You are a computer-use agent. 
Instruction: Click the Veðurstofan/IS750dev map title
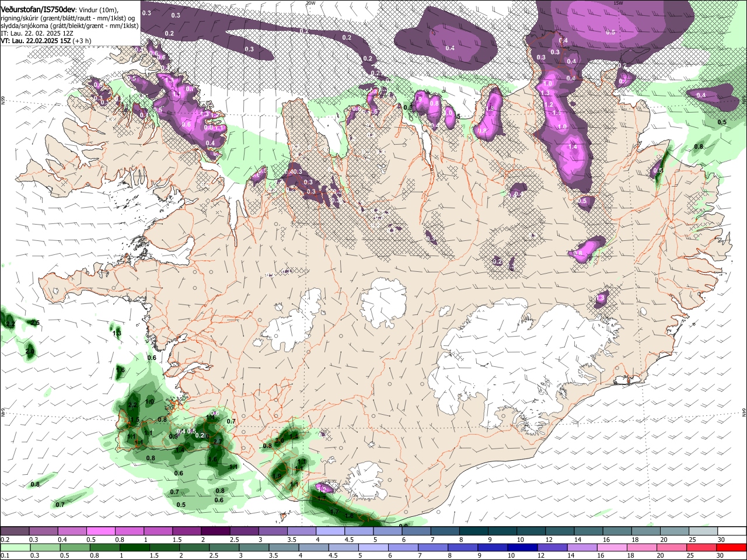[38, 9]
